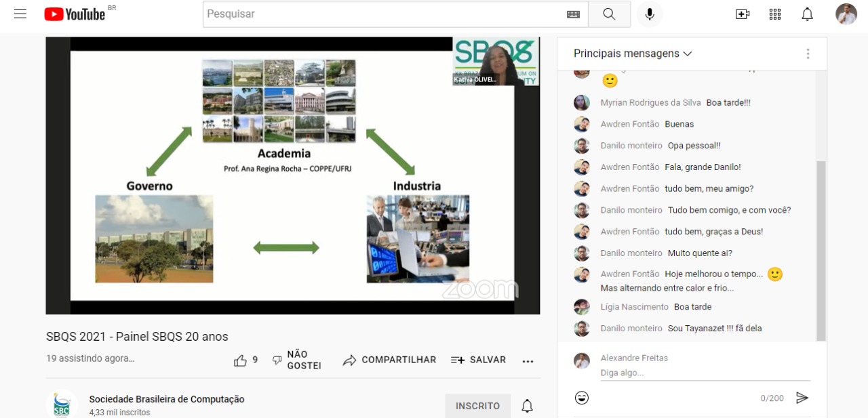Open the account avatar menu
The width and height of the screenshot is (868, 418).
846,14
